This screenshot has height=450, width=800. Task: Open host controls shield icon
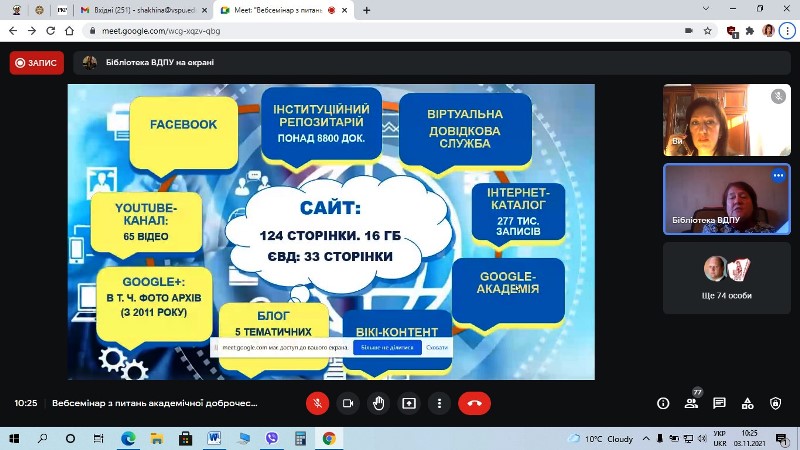coord(776,404)
